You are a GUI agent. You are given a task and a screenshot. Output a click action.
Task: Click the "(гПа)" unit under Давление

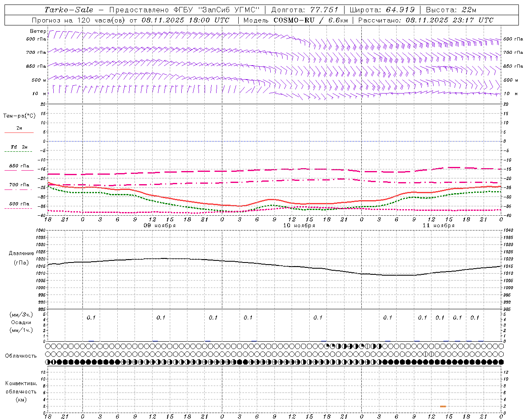[21, 263]
